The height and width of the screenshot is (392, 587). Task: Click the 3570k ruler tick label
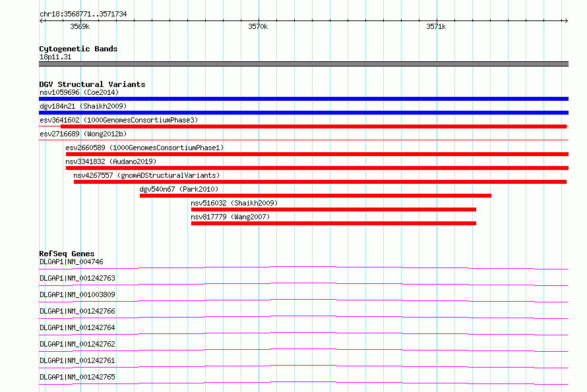coord(258,26)
